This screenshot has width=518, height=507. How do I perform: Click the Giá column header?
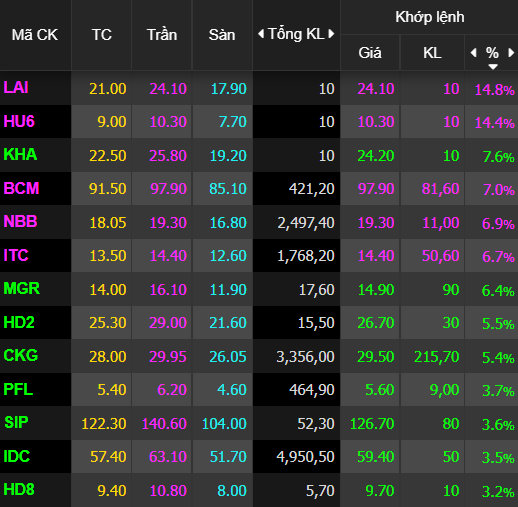370,53
